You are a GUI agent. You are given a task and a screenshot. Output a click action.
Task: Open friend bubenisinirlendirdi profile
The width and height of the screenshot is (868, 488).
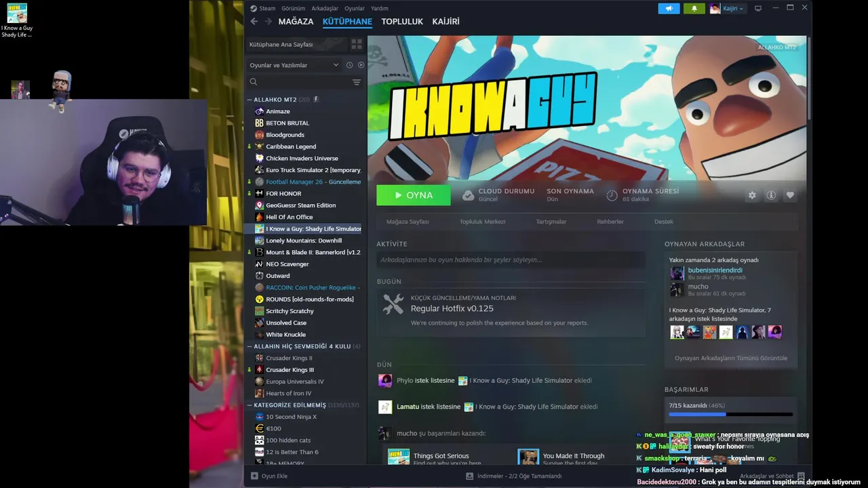click(x=715, y=270)
